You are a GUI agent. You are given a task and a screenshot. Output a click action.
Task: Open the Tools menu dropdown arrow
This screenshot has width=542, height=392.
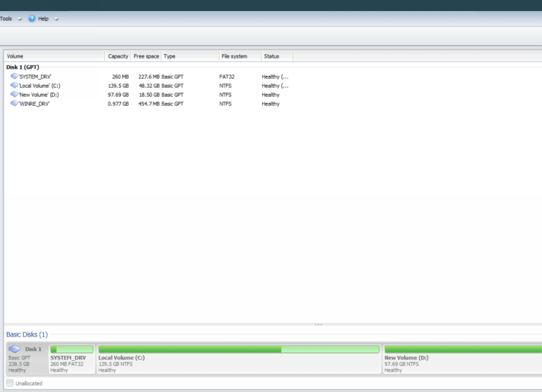pyautogui.click(x=19, y=19)
